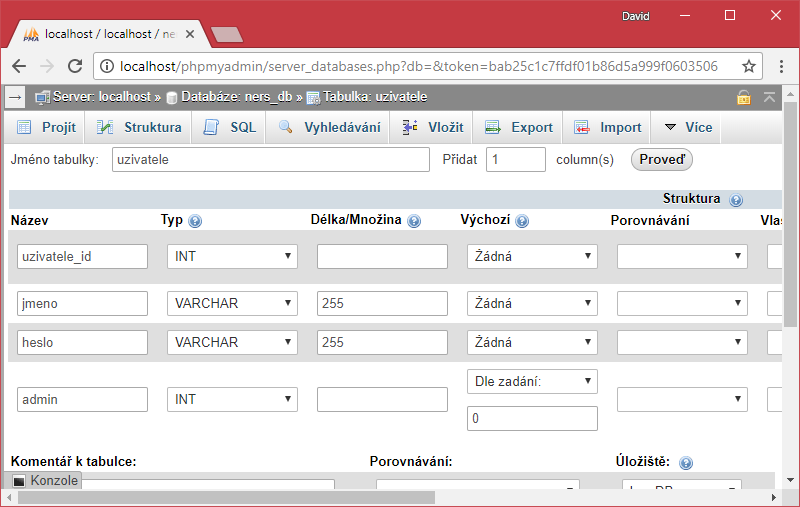Viewport: 800px width, 507px height.
Task: Collapse the top bar with the up arrow icon
Action: 769,97
